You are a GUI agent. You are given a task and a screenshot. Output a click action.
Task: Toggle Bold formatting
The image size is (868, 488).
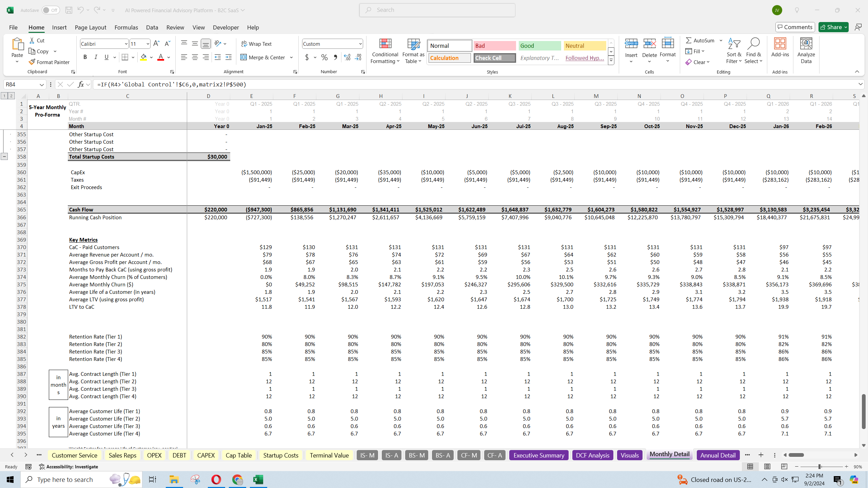click(85, 57)
